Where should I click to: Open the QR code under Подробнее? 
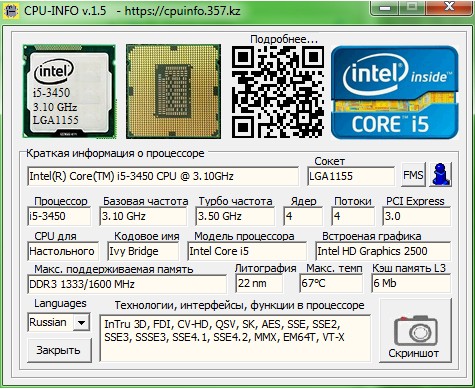tap(278, 92)
